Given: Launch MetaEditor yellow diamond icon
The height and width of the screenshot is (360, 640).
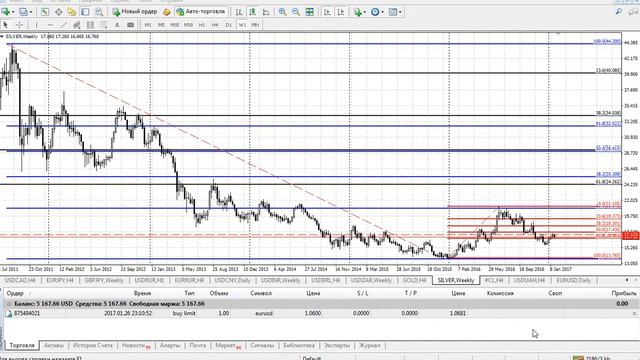Looking at the screenshot, I should [x=167, y=12].
